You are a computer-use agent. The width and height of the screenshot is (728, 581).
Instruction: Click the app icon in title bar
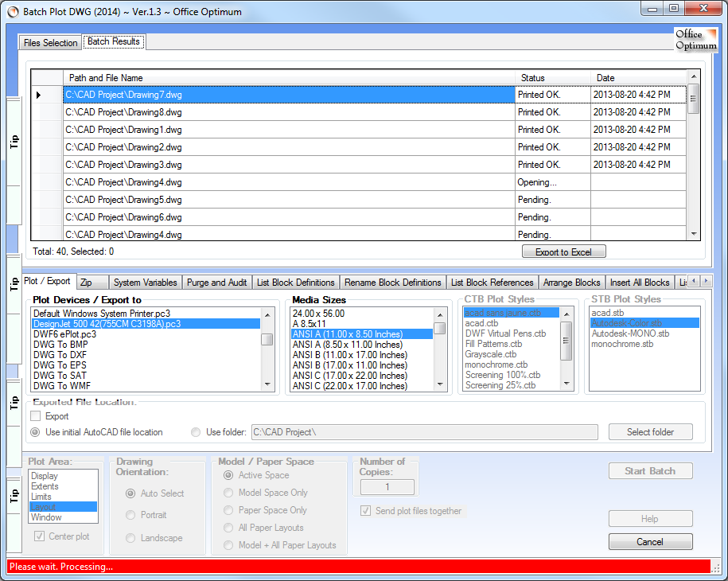(13, 12)
